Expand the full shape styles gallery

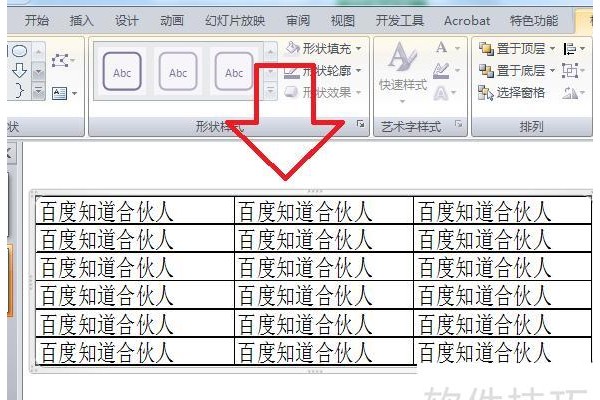pyautogui.click(x=271, y=91)
